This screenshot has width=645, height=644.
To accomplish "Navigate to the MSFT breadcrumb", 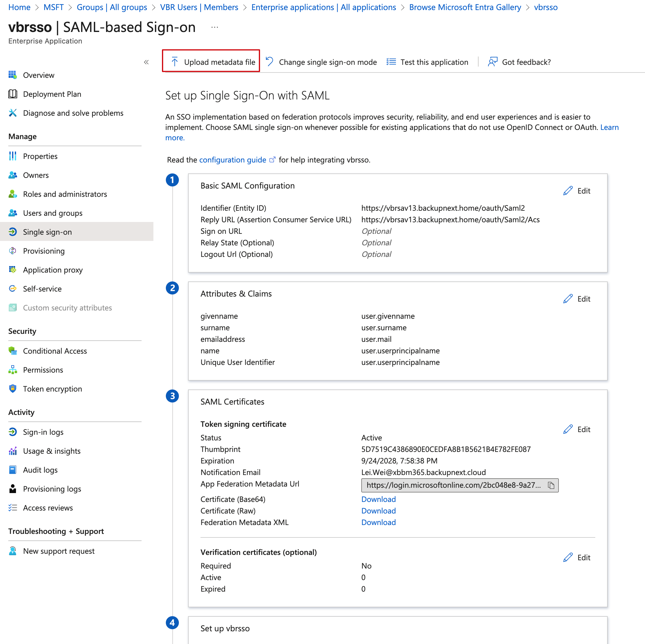I will [x=53, y=7].
